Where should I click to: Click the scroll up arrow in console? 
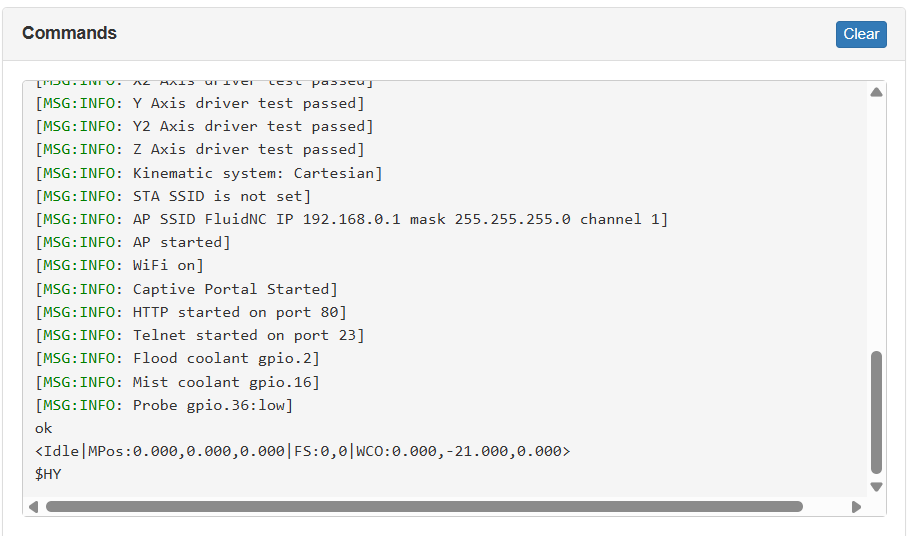pos(876,92)
